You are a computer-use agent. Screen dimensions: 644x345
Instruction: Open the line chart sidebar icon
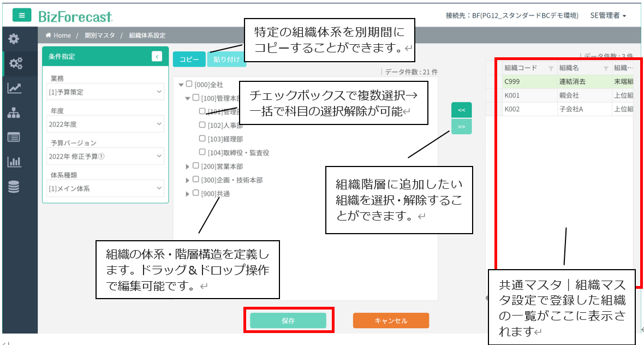tap(14, 88)
